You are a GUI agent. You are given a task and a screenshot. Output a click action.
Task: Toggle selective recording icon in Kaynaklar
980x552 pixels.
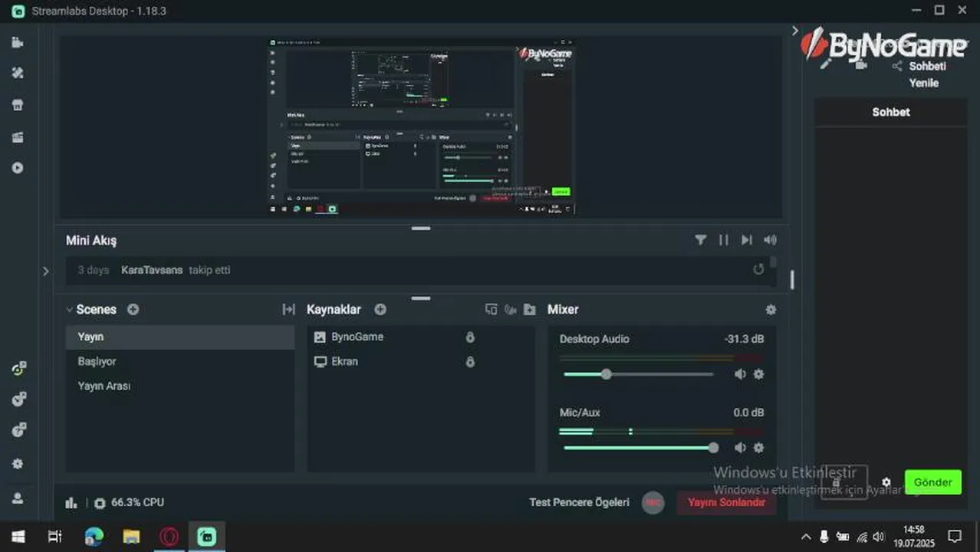pos(511,309)
